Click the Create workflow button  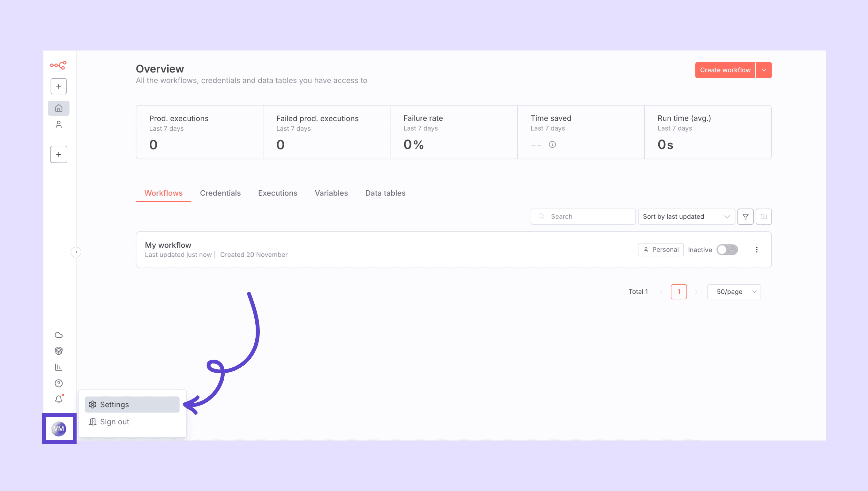click(x=725, y=70)
